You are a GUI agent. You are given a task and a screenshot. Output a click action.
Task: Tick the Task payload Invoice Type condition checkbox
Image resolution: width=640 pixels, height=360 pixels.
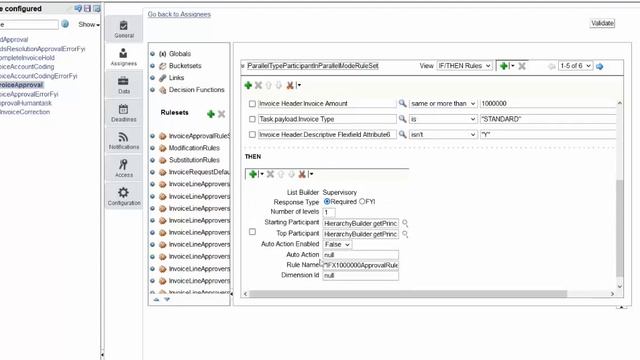252,119
